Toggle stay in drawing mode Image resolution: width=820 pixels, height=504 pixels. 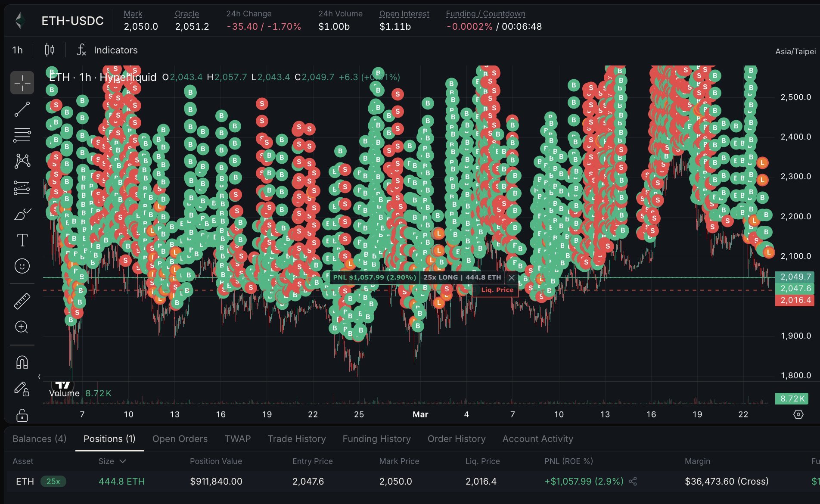tap(22, 389)
